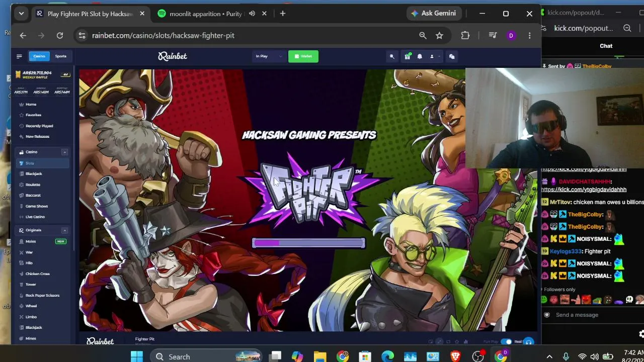Image resolution: width=644 pixels, height=362 pixels.
Task: Open Recently Played in sidebar
Action: pyautogui.click(x=39, y=126)
